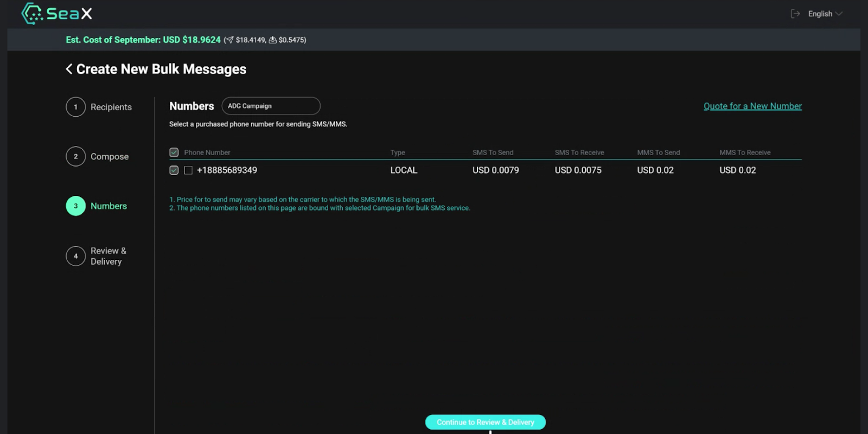
Task: Click the phone number +18885689349
Action: [227, 170]
